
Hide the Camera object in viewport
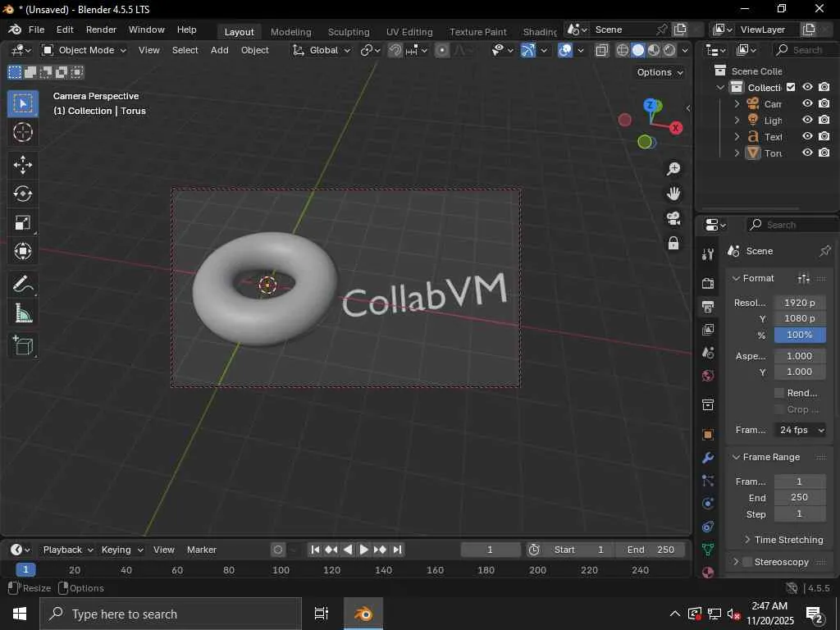coord(807,103)
